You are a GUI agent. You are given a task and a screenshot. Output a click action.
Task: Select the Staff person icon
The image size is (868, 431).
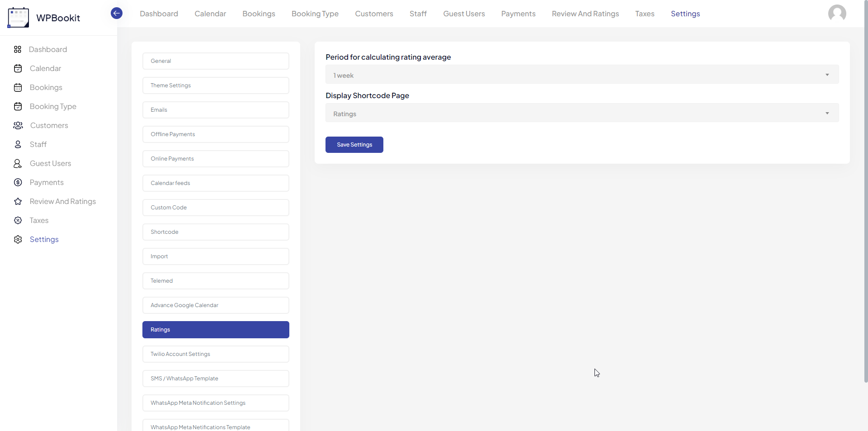pyautogui.click(x=18, y=144)
